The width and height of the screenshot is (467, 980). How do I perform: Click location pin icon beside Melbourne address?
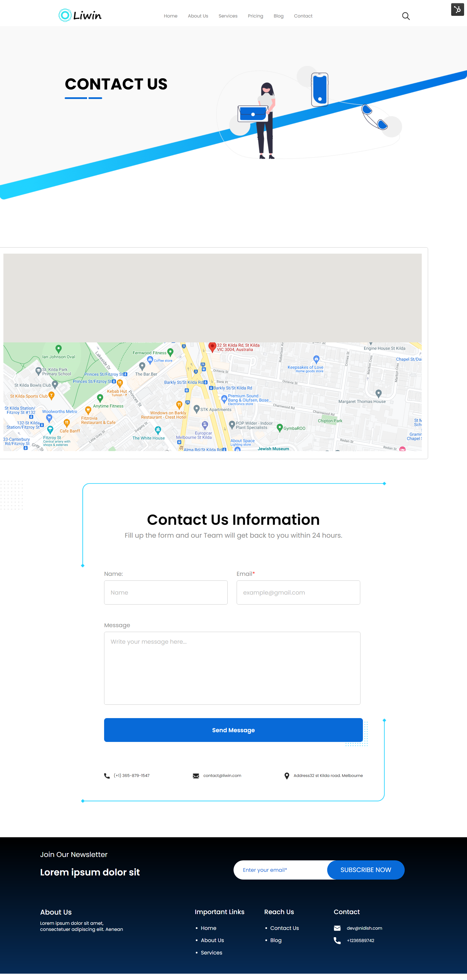[287, 776]
